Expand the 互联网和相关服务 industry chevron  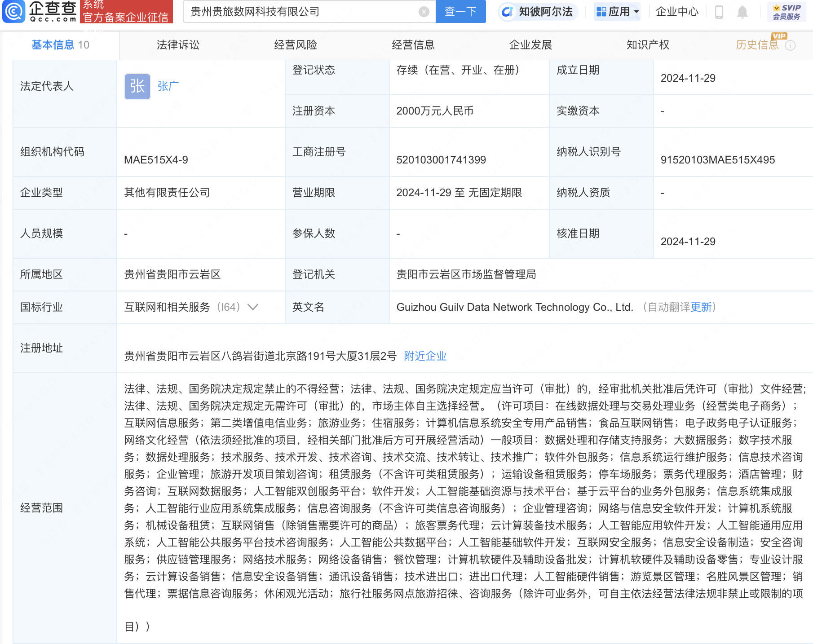[253, 307]
